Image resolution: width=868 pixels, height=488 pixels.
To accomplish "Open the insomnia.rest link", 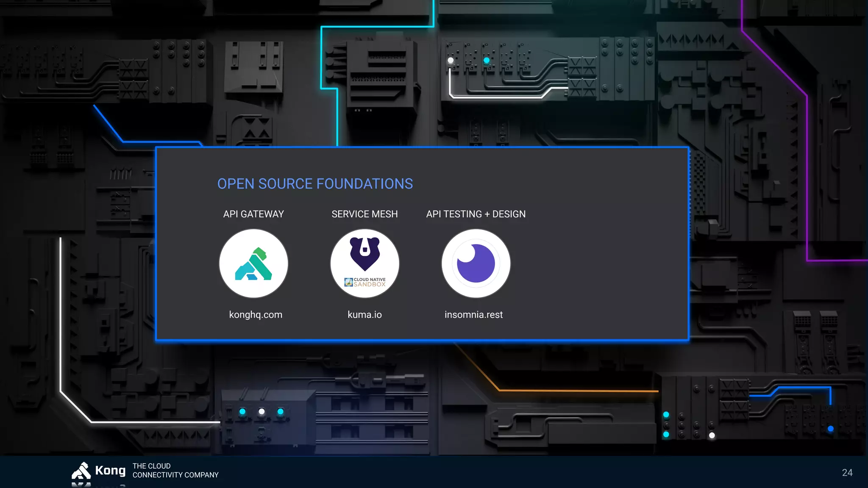I will (473, 315).
